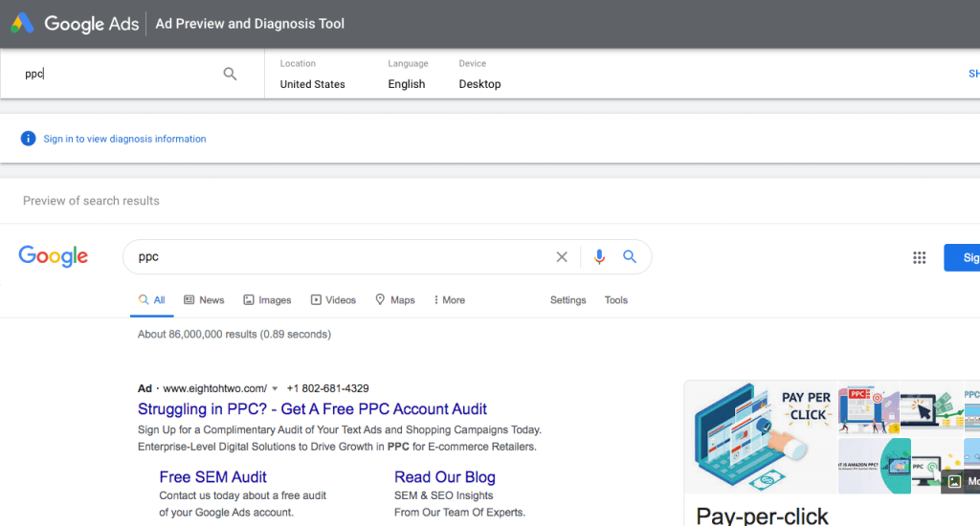
Task: Open the search Settings menu
Action: (568, 300)
